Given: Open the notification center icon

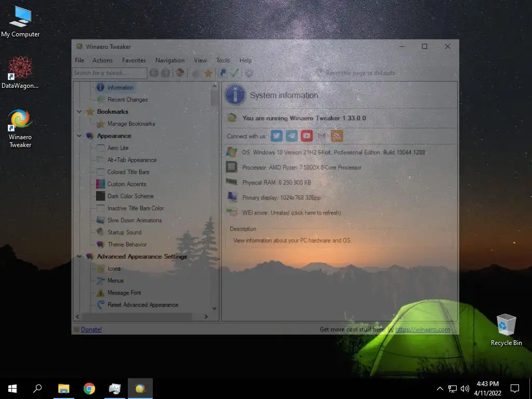Looking at the screenshot, I should coord(515,389).
